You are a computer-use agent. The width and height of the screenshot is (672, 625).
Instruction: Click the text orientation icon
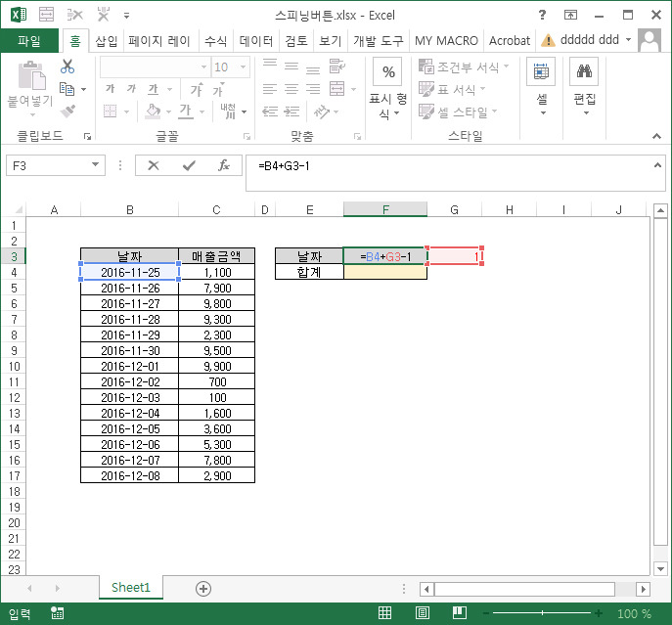click(322, 112)
